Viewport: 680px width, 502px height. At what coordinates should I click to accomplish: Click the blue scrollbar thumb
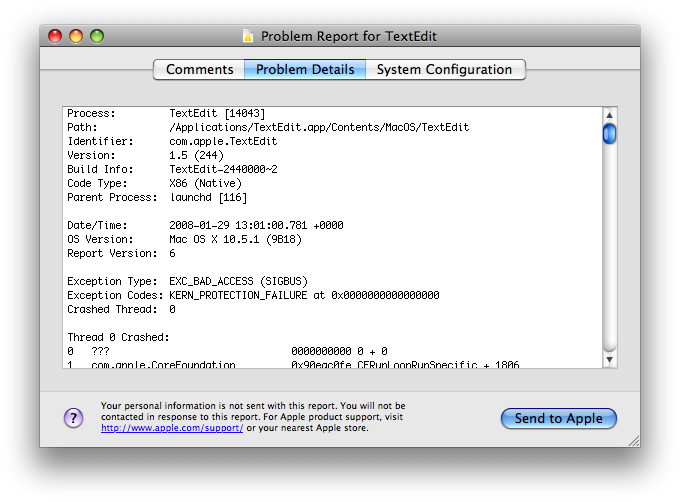(609, 134)
